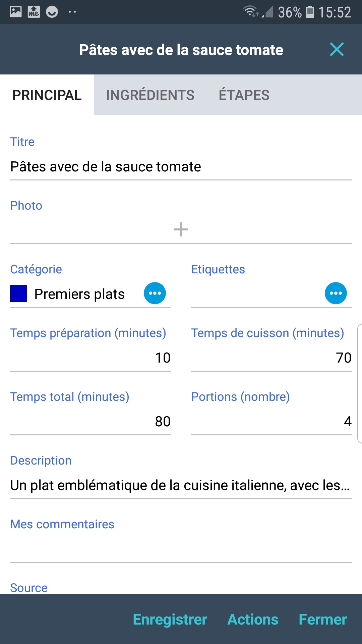The height and width of the screenshot is (644, 362).
Task: Open the Description text field
Action: [181, 485]
